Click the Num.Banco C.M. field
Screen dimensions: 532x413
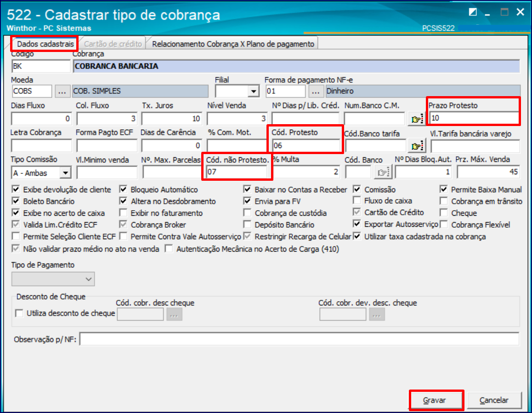[375, 119]
